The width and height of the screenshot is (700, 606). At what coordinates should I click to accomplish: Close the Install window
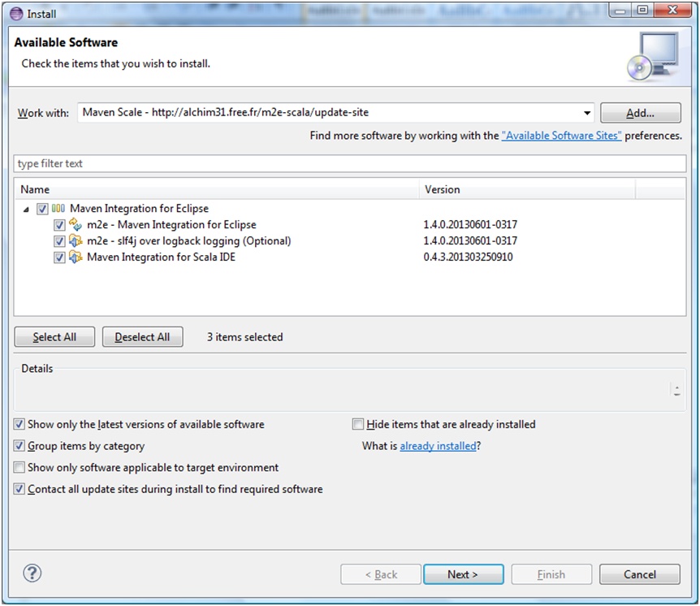(672, 10)
